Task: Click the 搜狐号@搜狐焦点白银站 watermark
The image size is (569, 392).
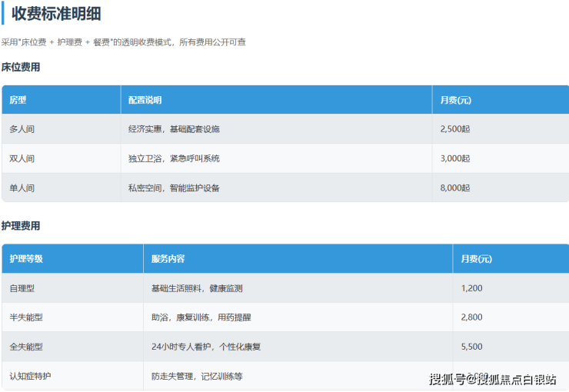Action: pos(492,378)
